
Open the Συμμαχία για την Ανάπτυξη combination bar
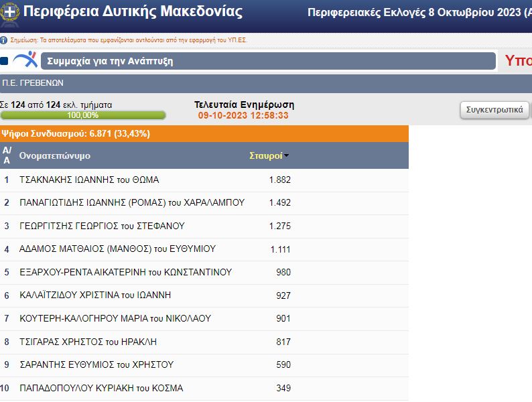coord(268,61)
